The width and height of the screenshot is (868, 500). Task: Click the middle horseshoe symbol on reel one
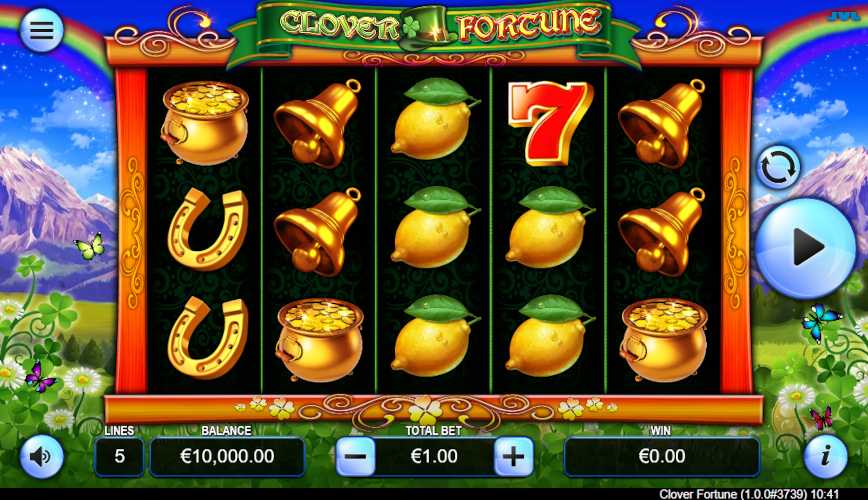(208, 229)
